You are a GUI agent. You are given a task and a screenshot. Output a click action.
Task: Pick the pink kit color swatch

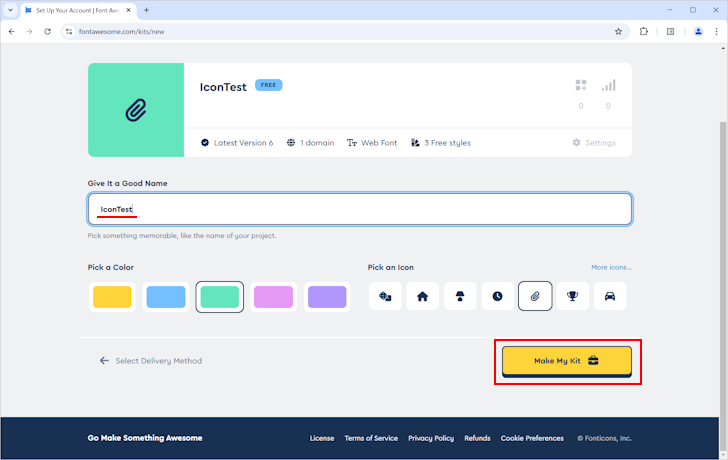[273, 297]
